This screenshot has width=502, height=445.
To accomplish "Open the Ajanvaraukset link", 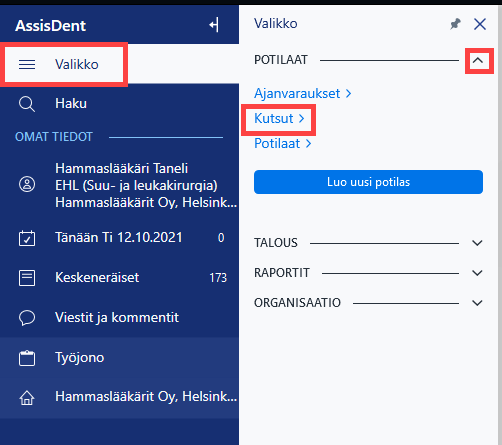I will coord(302,93).
